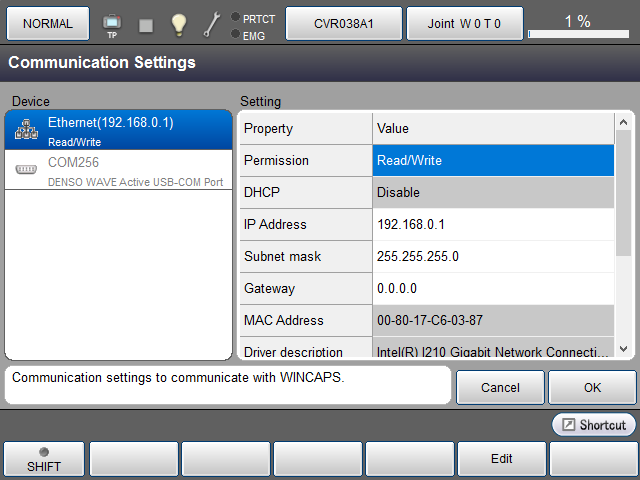The image size is (640, 480).
Task: Click the wrench maintenance icon
Action: coord(212,24)
